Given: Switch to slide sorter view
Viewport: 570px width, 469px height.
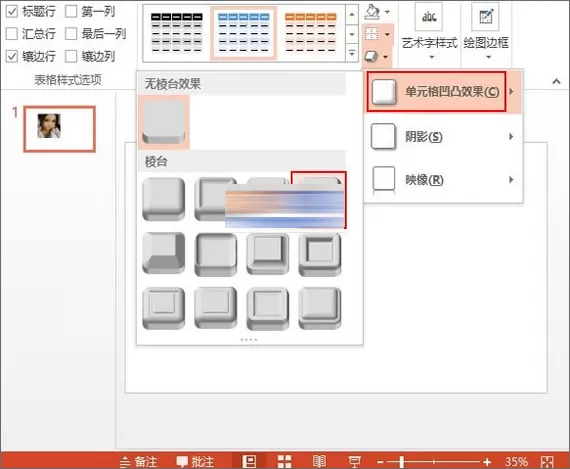Looking at the screenshot, I should coord(284,462).
